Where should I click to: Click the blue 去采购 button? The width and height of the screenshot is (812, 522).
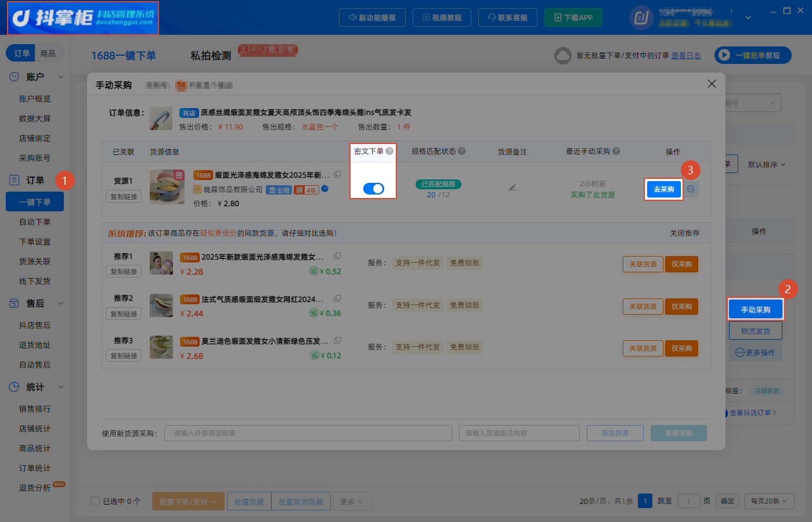pyautogui.click(x=664, y=189)
